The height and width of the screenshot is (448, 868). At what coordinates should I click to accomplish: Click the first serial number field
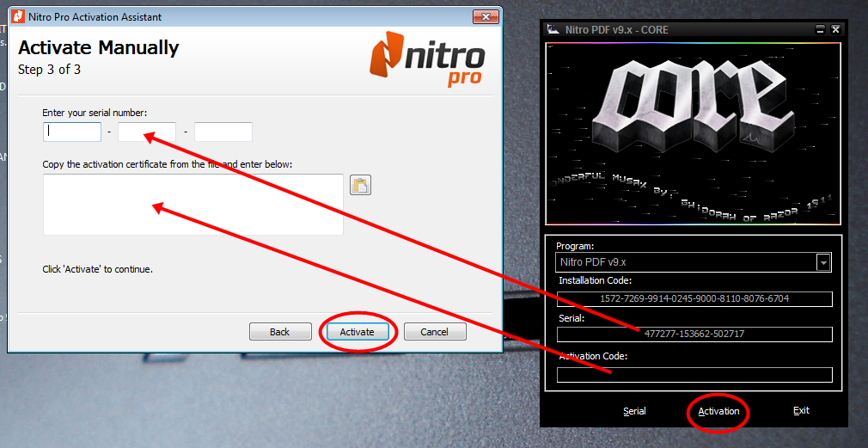pos(72,132)
